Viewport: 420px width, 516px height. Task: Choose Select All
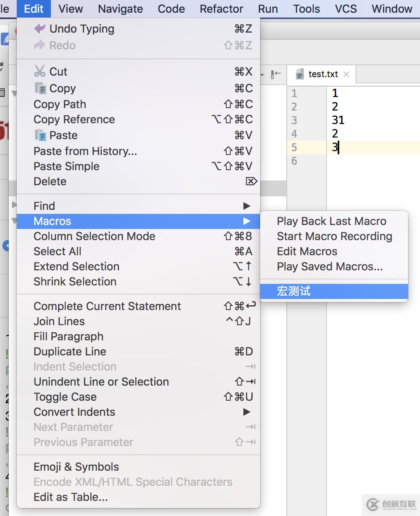[x=138, y=251]
